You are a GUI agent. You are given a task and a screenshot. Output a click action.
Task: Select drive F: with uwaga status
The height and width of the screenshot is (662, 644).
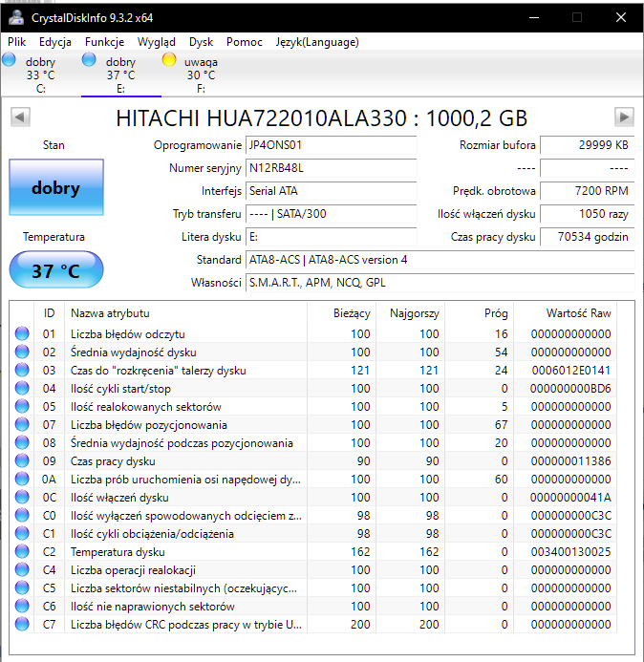point(201,75)
